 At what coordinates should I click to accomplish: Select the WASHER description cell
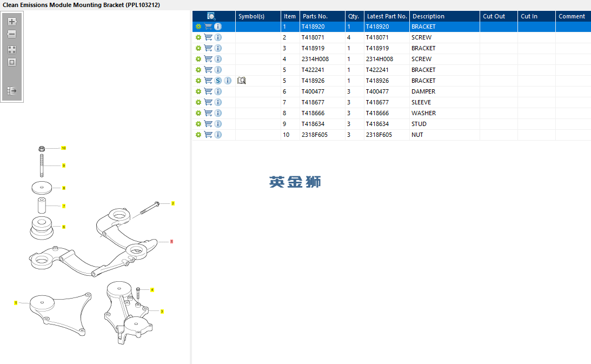click(445, 113)
